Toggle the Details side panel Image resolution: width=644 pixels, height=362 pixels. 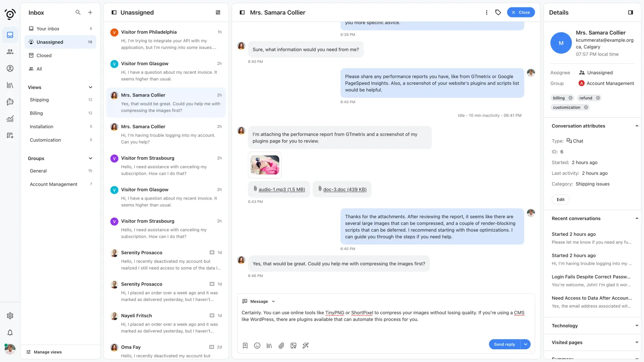coord(630,12)
